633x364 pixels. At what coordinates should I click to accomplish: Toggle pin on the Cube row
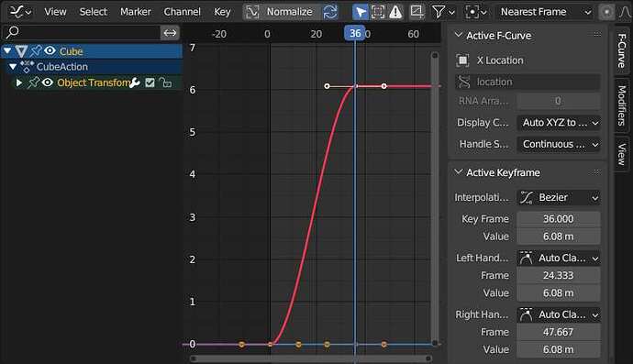coord(36,50)
